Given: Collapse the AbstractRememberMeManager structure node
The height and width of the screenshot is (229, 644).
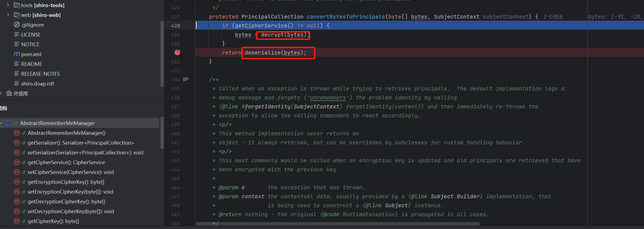Looking at the screenshot, I should click(1, 123).
